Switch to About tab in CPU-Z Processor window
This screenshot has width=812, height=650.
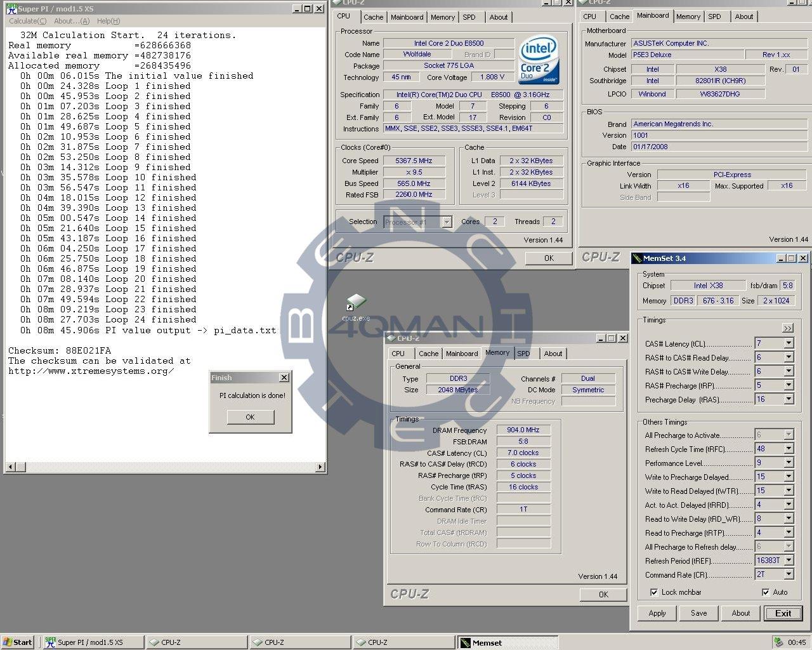498,17
